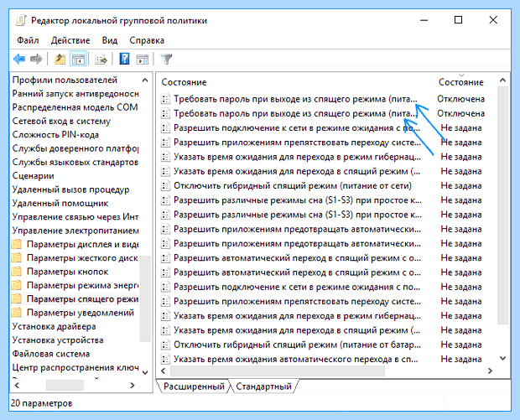Select policy Указать время ожидания автоматического перехода в сп...
The height and width of the screenshot is (420, 520).
(296, 360)
